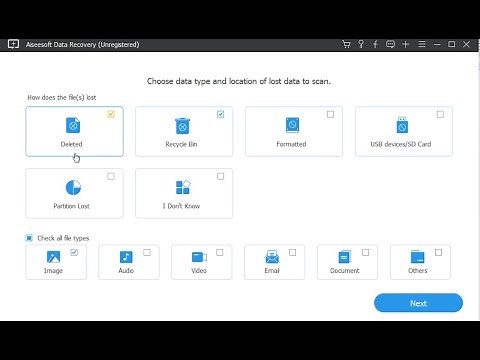Check the Partition Lost checkbox

coord(111,176)
